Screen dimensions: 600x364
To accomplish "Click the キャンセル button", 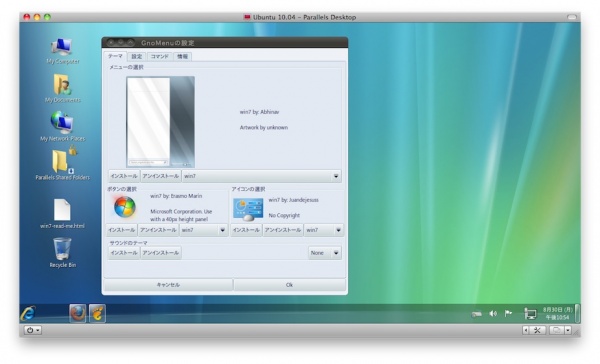I will pos(168,285).
